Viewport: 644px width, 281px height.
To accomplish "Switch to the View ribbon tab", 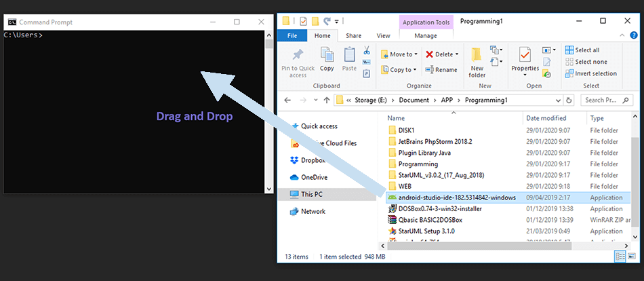I will (383, 36).
